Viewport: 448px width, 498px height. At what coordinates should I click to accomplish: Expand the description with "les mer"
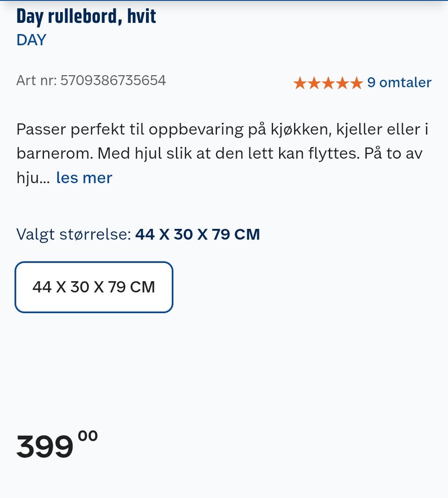[x=84, y=178]
